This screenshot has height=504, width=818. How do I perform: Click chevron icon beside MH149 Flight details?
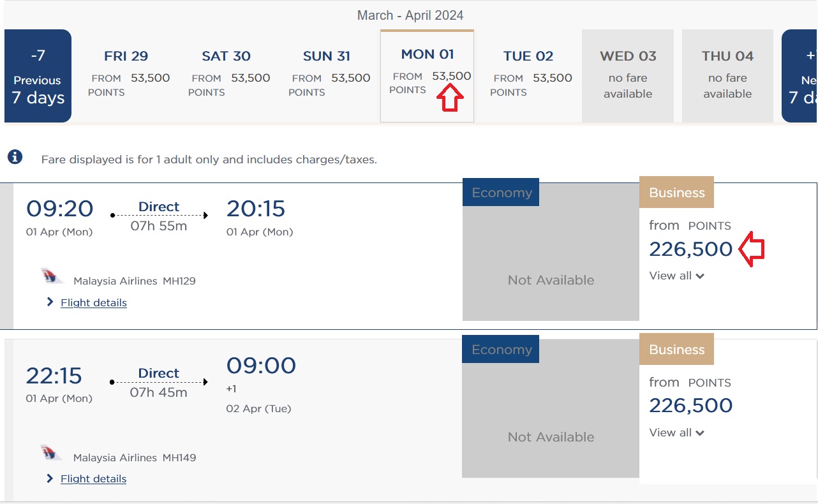(x=50, y=478)
